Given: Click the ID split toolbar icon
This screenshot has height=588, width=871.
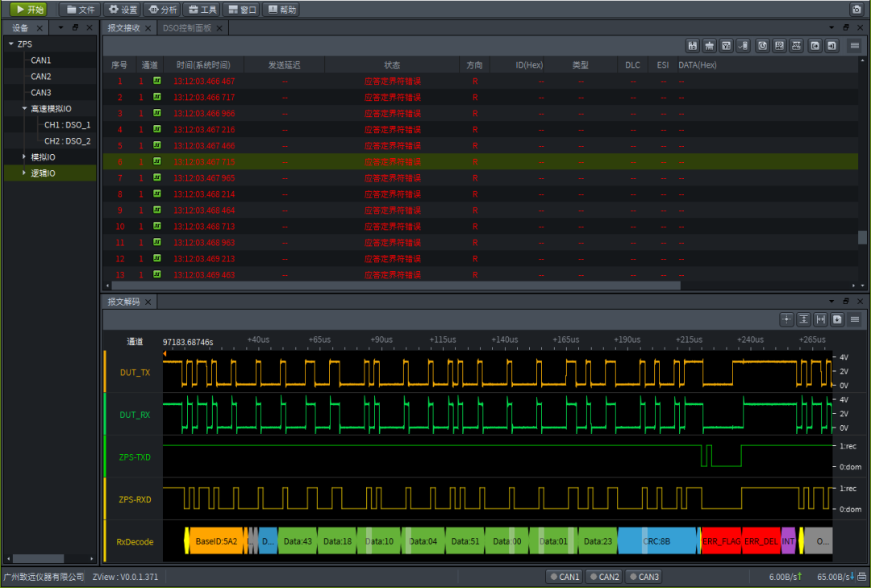Looking at the screenshot, I should [x=692, y=46].
